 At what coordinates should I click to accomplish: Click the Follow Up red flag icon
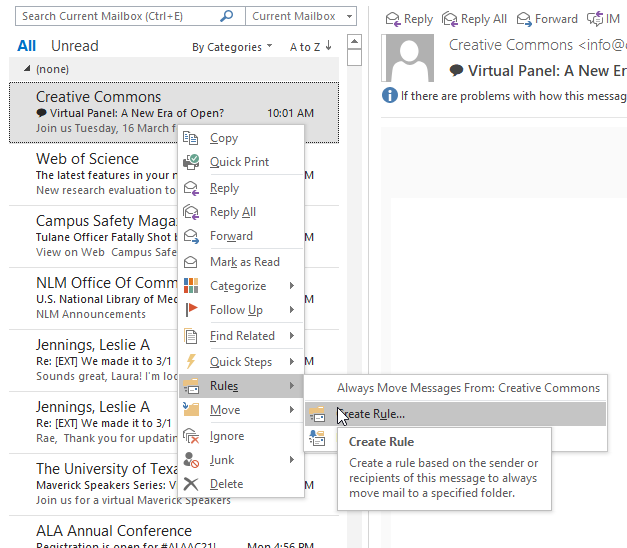191,310
